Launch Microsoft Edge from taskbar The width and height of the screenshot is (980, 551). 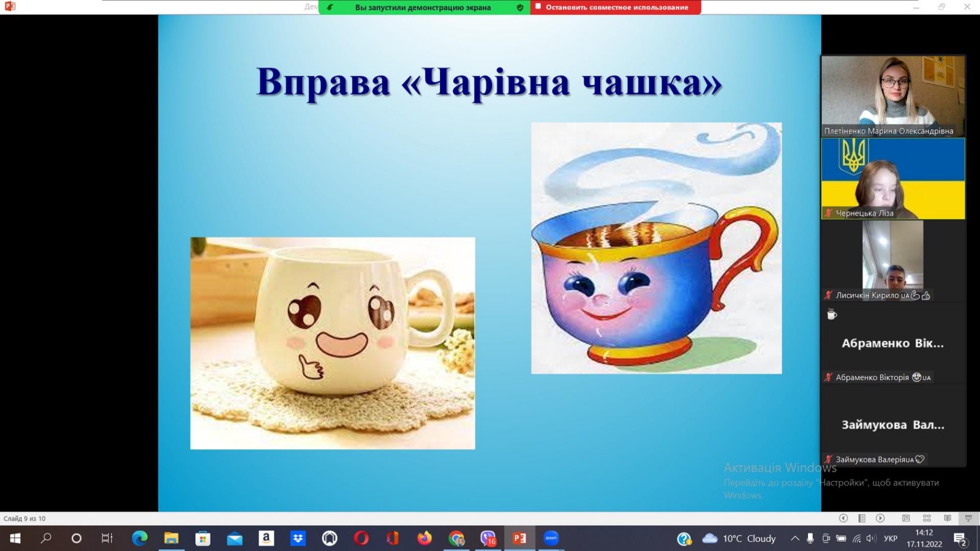click(x=140, y=538)
